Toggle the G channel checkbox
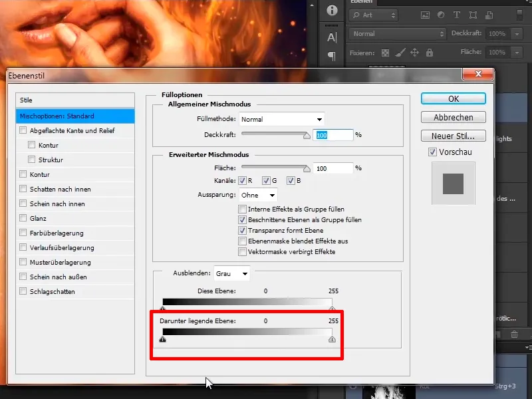 [266, 180]
